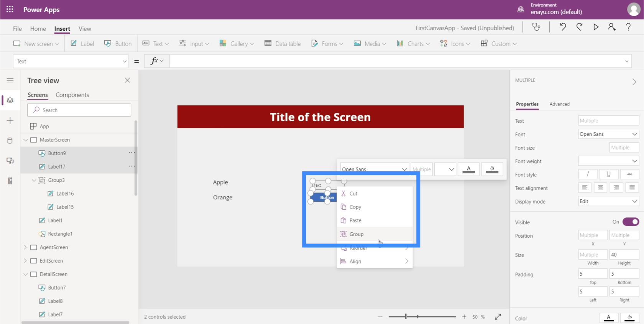Open the Advanced tools sidebar icon
The height and width of the screenshot is (324, 644).
point(10,181)
